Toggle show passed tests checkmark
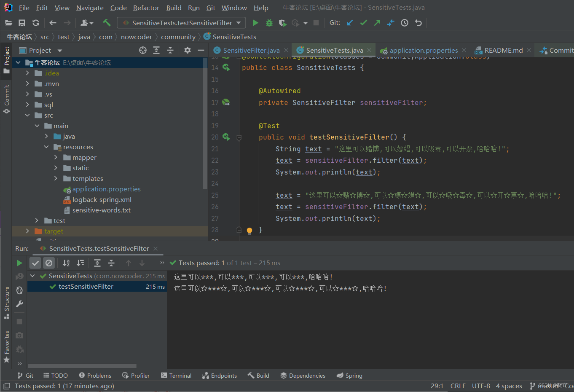Screen dimensions: 574x392 tap(35, 263)
